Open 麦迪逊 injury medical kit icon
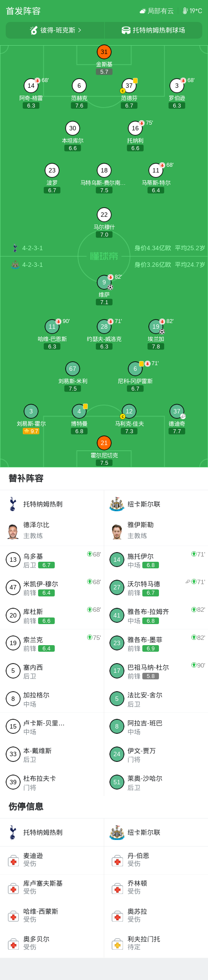The width and height of the screenshot is (208, 980). click(13, 862)
